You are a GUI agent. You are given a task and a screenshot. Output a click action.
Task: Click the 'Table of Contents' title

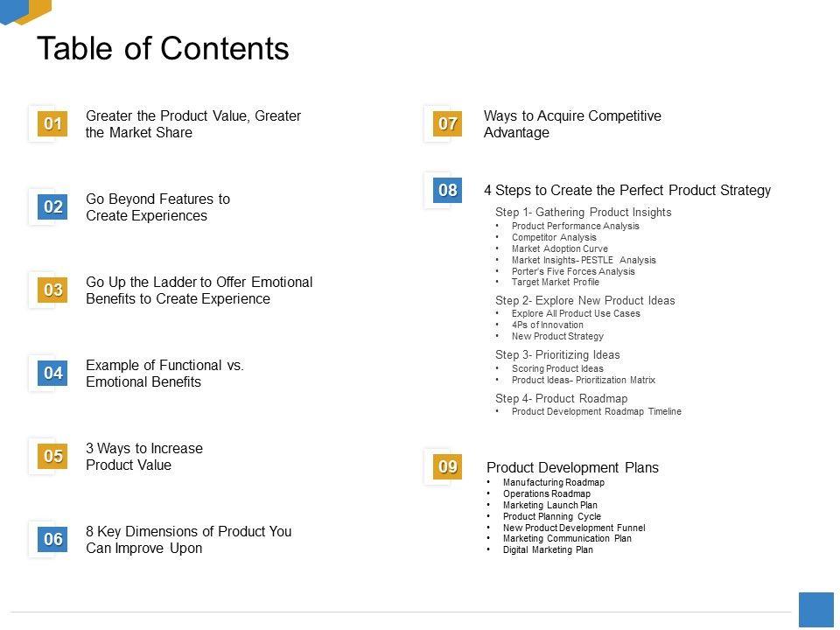[x=163, y=49]
